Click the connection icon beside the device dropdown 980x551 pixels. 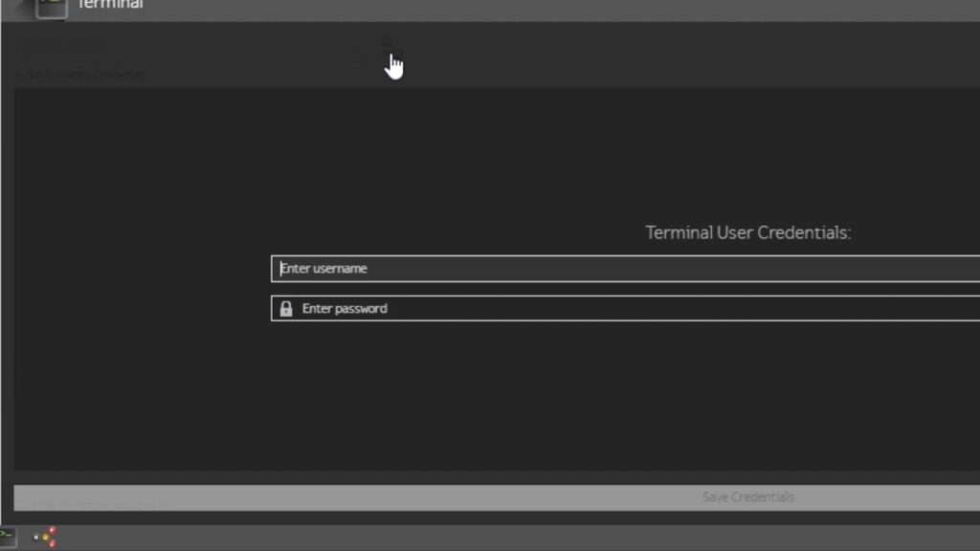tap(387, 43)
